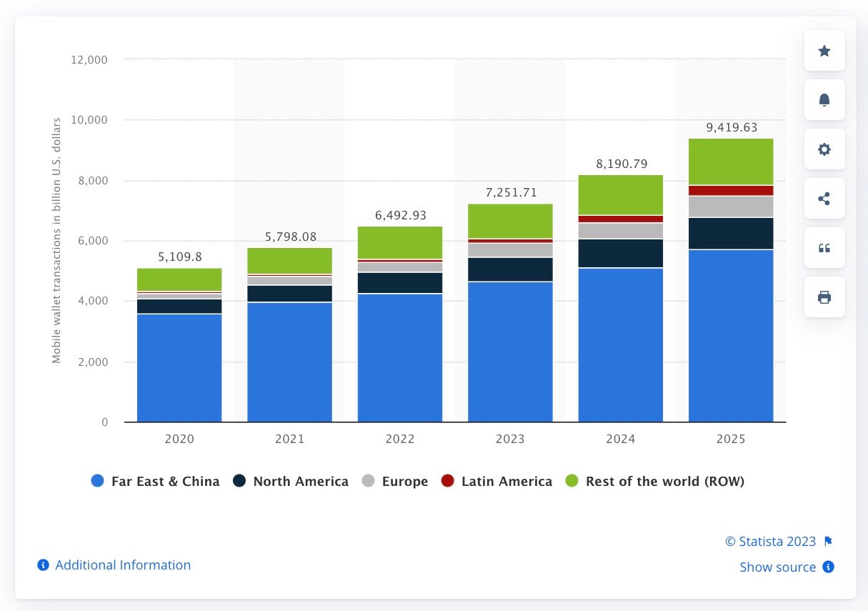
Task: Hide the Europe series in legend
Action: point(396,482)
